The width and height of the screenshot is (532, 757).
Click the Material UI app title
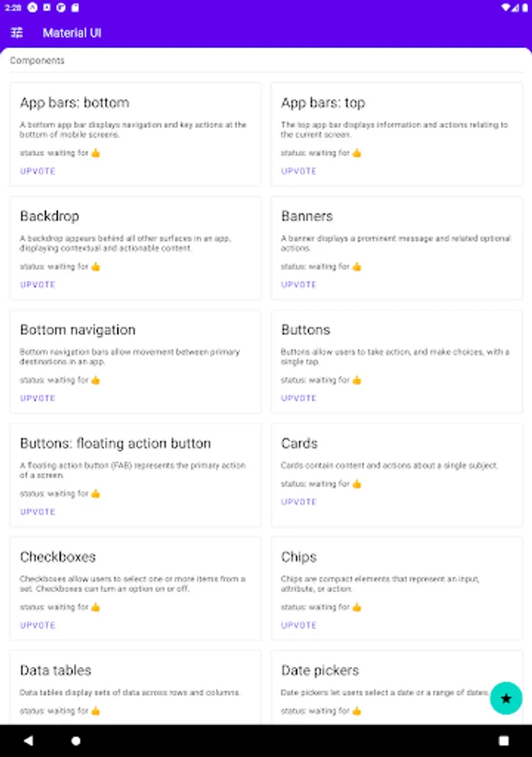[72, 33]
